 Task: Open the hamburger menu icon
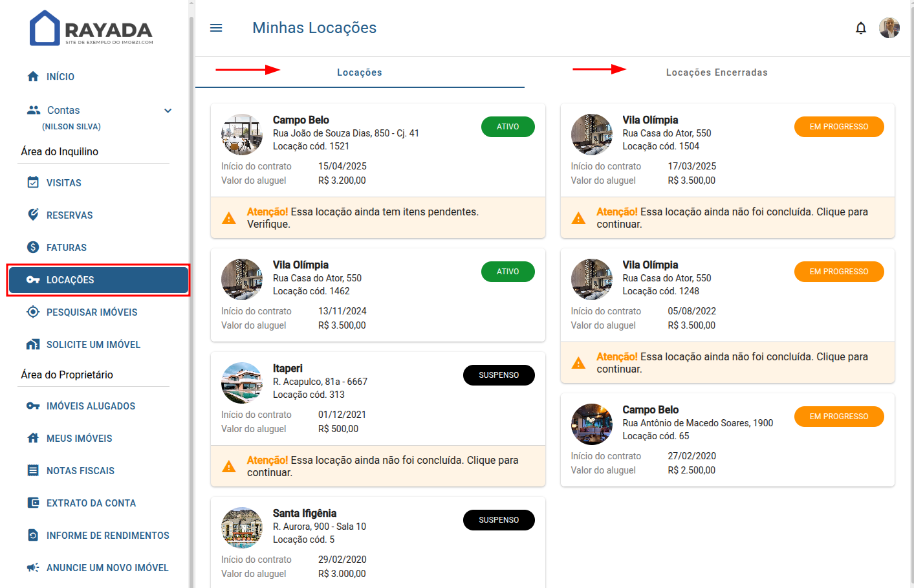216,28
